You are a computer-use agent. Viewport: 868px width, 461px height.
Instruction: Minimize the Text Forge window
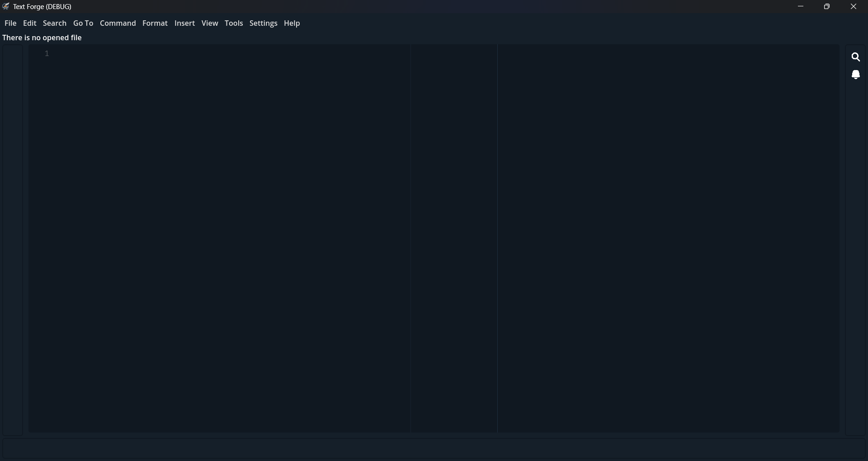[801, 6]
